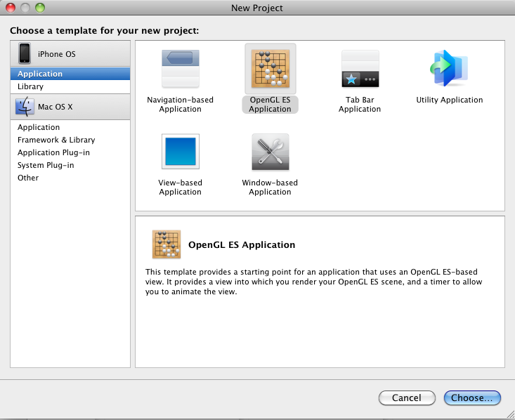Minimize the New Project window

click(x=25, y=8)
